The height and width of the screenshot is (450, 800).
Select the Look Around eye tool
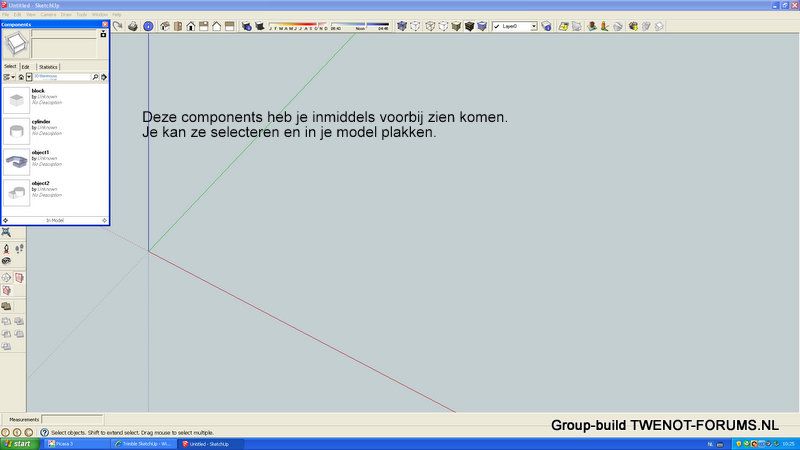6,261
